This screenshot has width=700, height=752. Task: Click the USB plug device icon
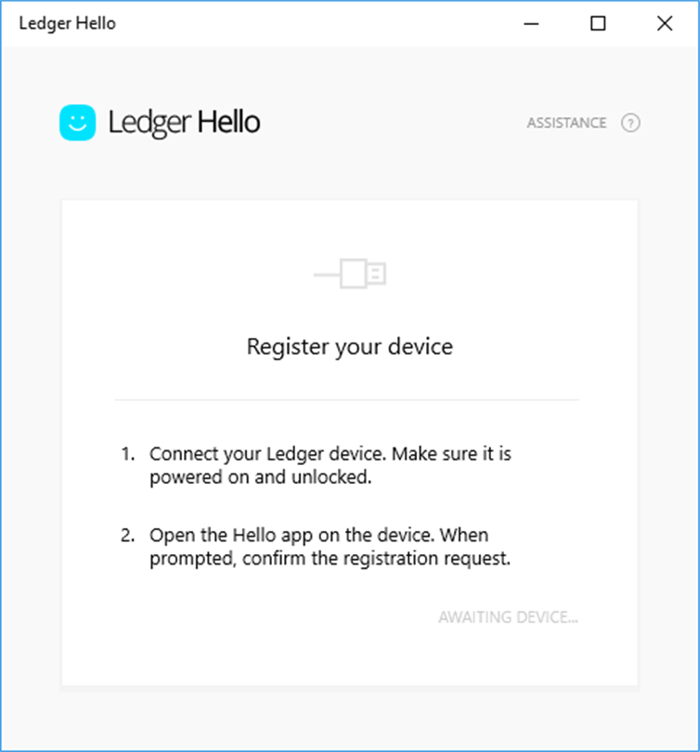350,273
